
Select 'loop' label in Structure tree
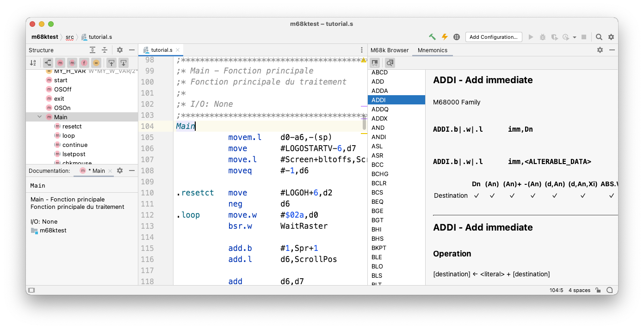click(68, 135)
